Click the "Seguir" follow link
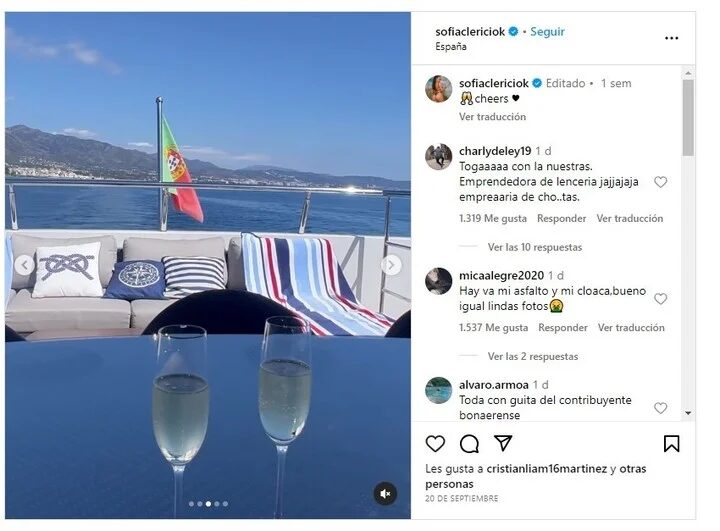 pos(547,32)
